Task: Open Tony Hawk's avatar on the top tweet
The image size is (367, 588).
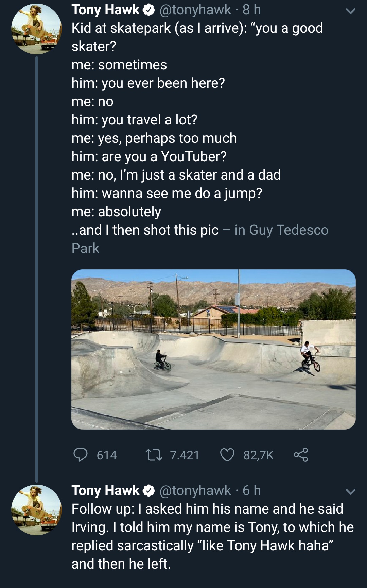Action: [36, 29]
